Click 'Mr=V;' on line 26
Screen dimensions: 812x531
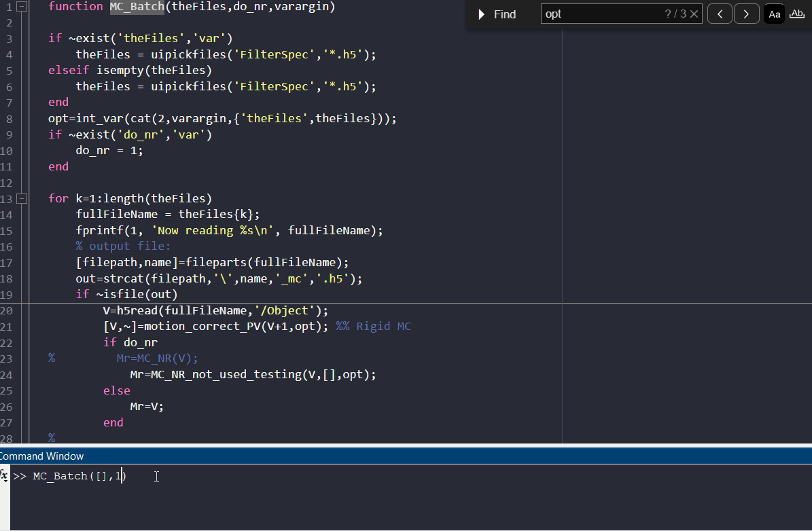[147, 407]
